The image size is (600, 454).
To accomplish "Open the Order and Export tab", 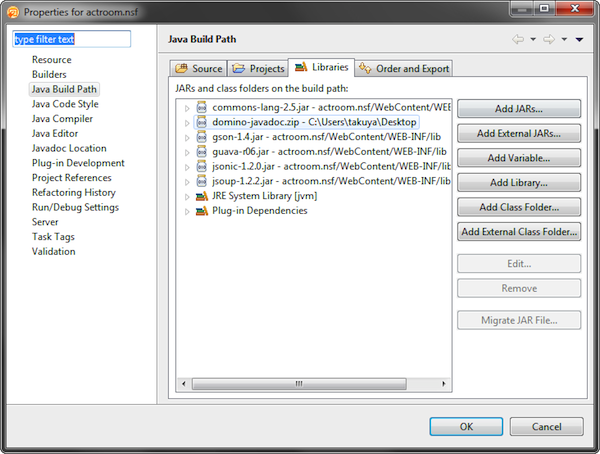I will coord(404,69).
